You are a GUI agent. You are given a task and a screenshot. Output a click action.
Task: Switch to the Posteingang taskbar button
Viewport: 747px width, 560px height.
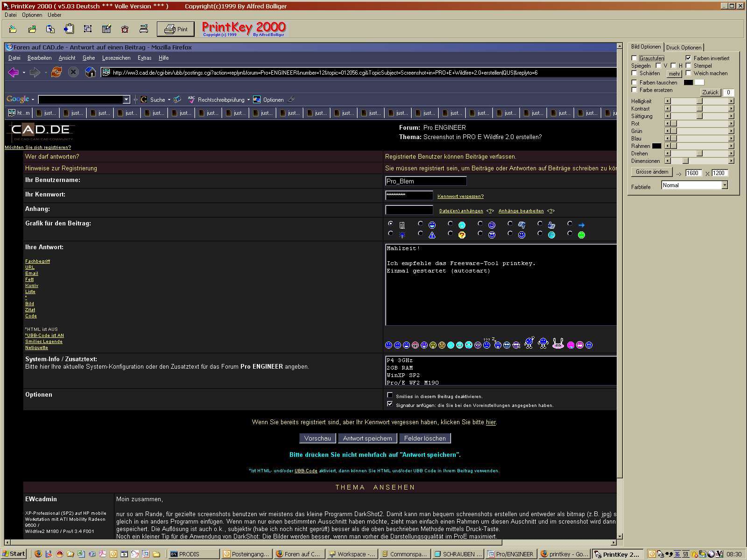coord(247,554)
